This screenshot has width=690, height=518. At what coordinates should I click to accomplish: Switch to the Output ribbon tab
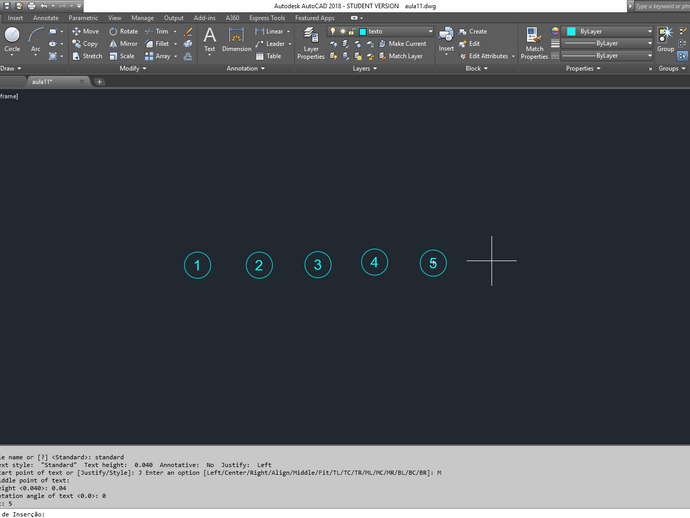(x=173, y=18)
